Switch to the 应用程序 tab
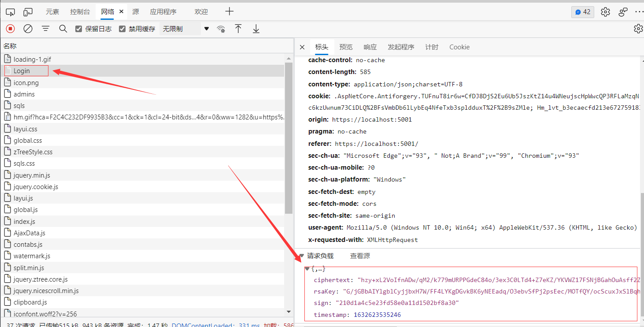The height and width of the screenshot is (327, 644). point(163,12)
